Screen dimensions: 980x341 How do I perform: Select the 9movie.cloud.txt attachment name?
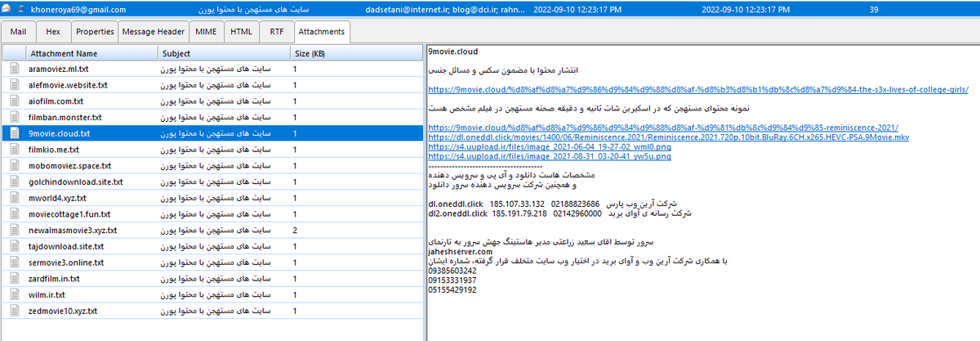tap(59, 134)
